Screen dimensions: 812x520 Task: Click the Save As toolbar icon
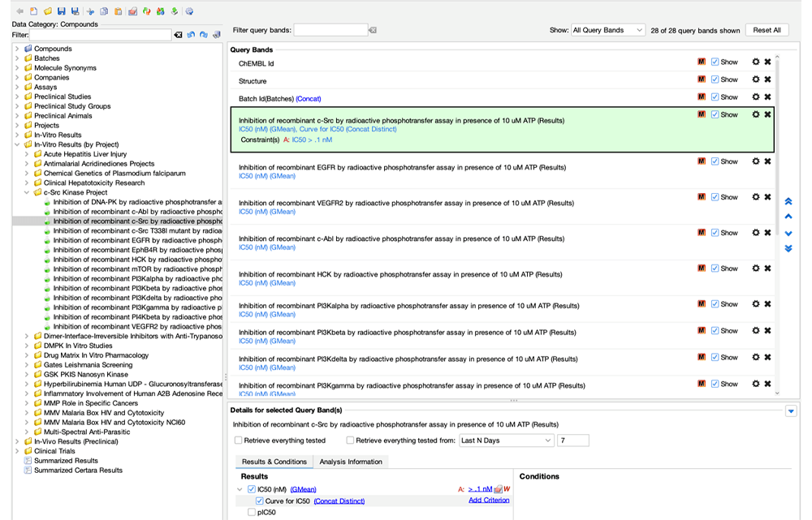[76, 11]
